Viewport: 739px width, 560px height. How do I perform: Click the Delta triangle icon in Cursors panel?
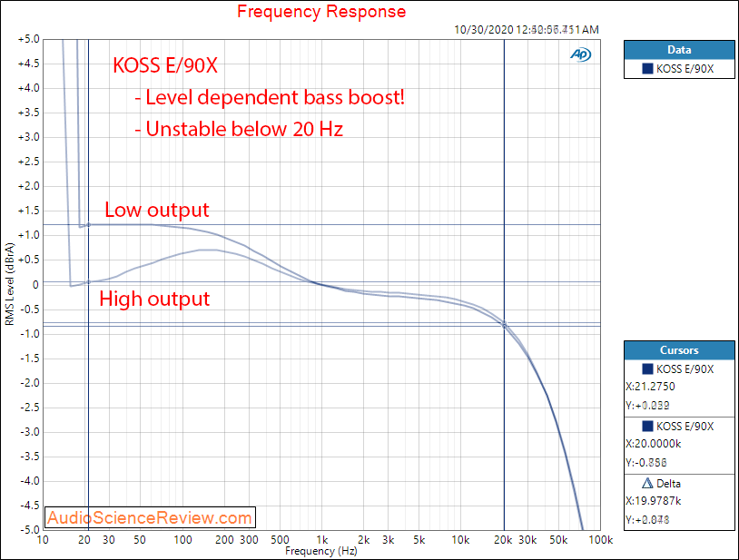tap(647, 483)
